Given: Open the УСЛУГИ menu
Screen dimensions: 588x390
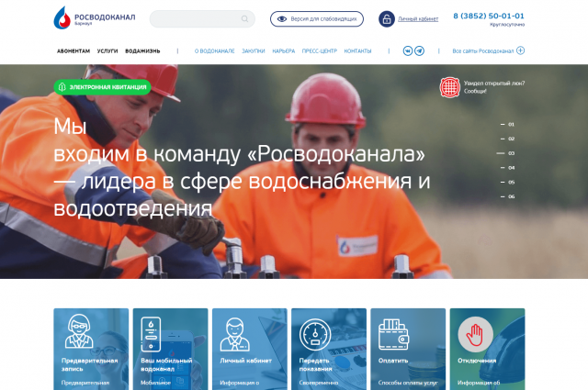Looking at the screenshot, I should tap(107, 51).
